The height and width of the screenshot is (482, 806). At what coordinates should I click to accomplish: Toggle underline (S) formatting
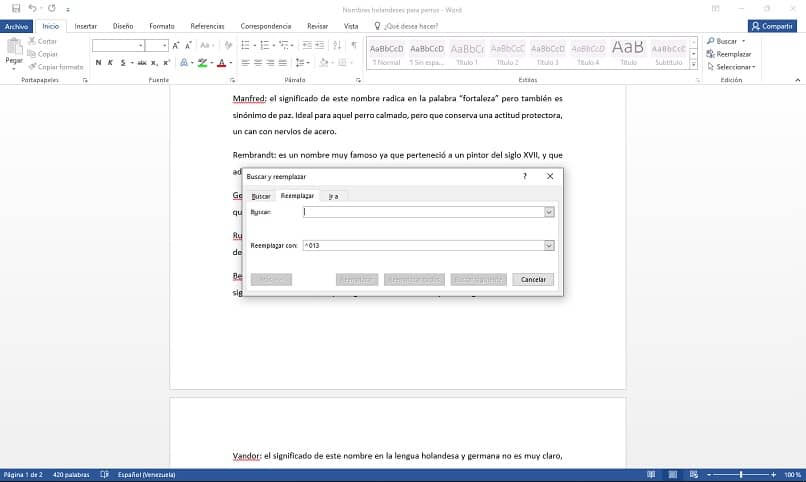123,63
